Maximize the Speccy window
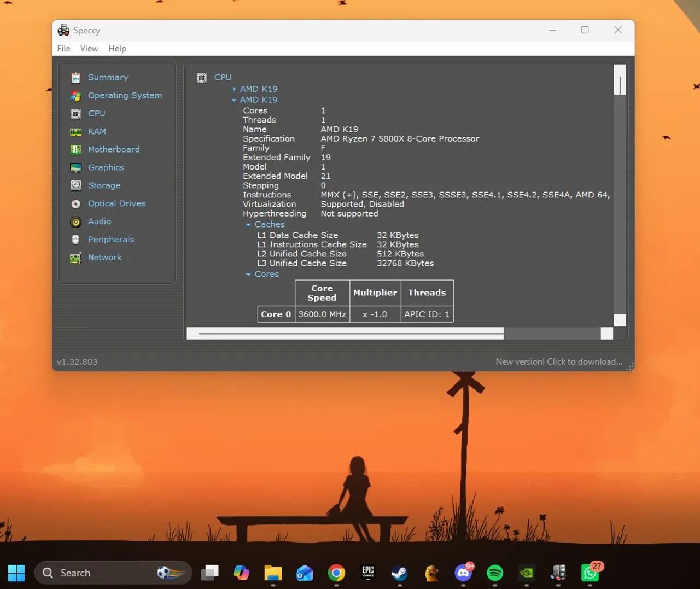 pos(585,30)
